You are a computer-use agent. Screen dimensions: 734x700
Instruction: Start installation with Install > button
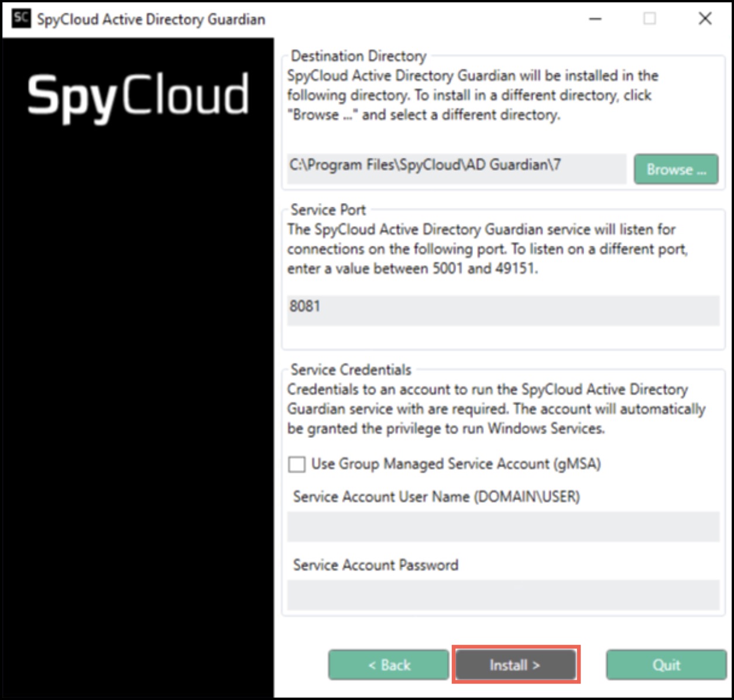click(x=515, y=665)
